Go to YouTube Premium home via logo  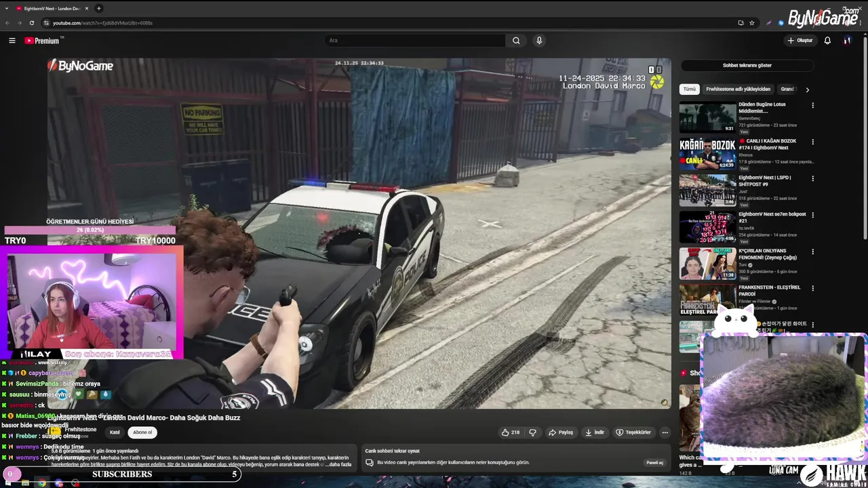pos(43,41)
